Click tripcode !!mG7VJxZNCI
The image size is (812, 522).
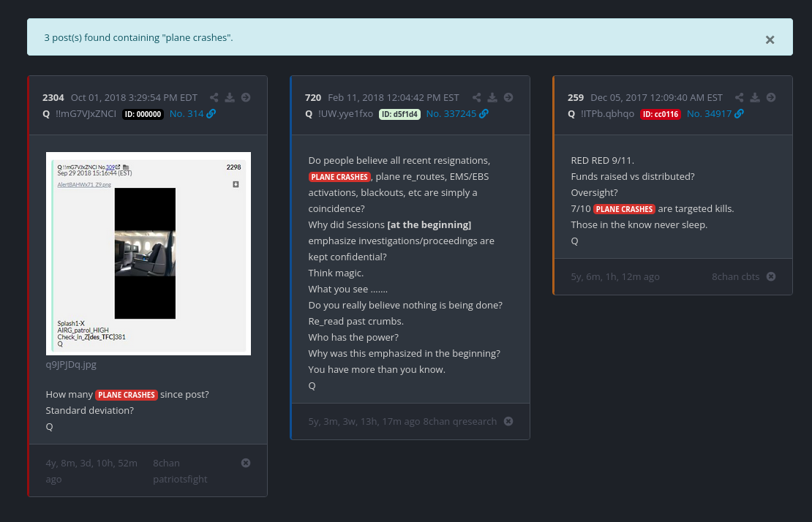[x=86, y=114]
